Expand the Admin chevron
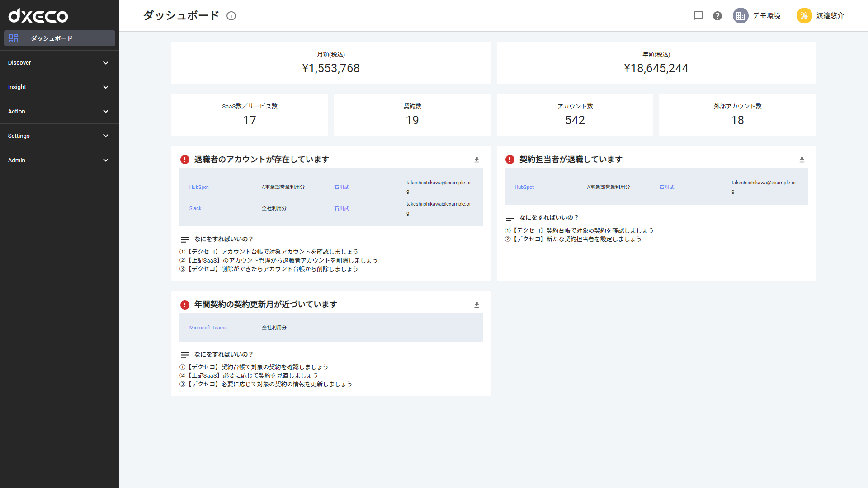Image resolution: width=868 pixels, height=488 pixels. (x=106, y=160)
